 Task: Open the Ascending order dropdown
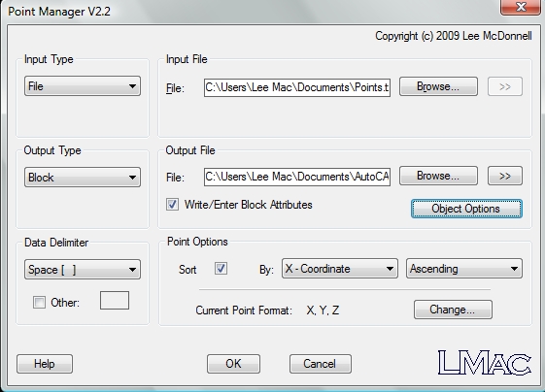coord(464,269)
